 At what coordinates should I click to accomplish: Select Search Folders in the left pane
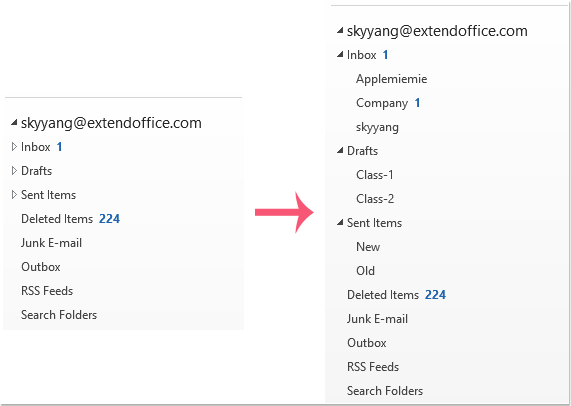59,315
